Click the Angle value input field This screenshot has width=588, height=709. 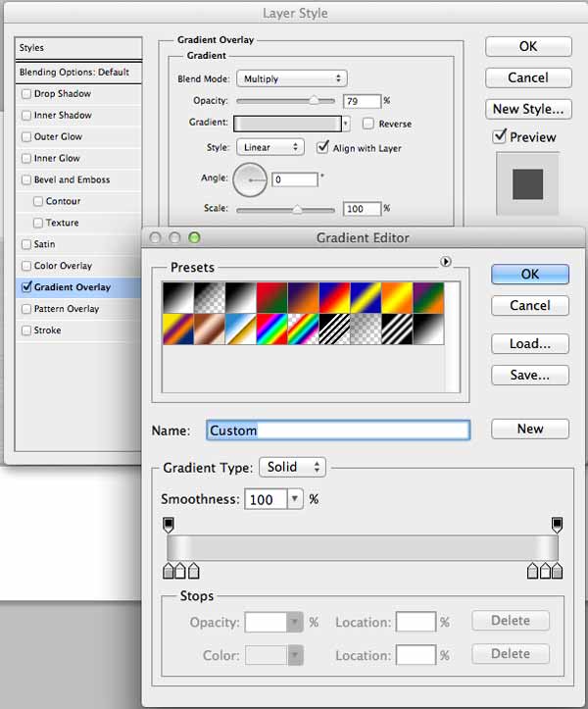295,179
